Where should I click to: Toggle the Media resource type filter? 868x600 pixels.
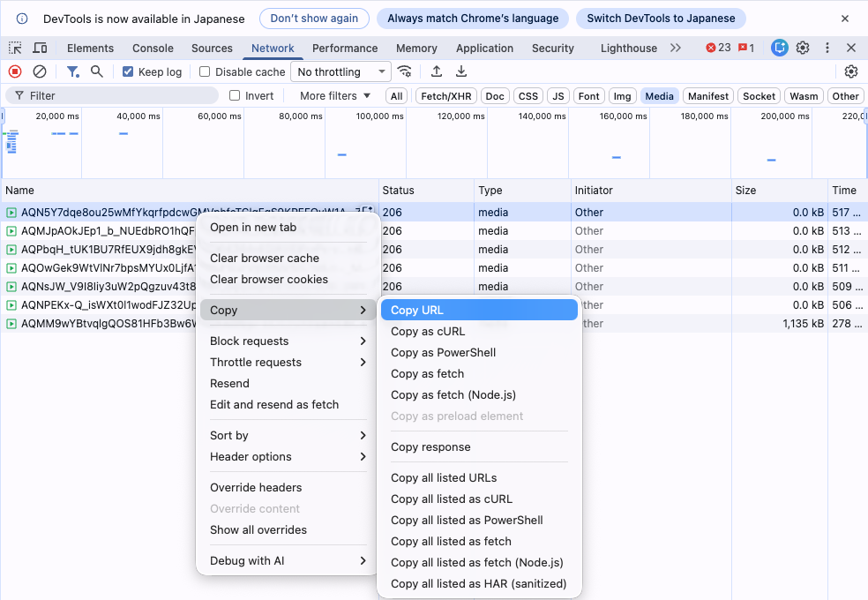click(x=659, y=96)
